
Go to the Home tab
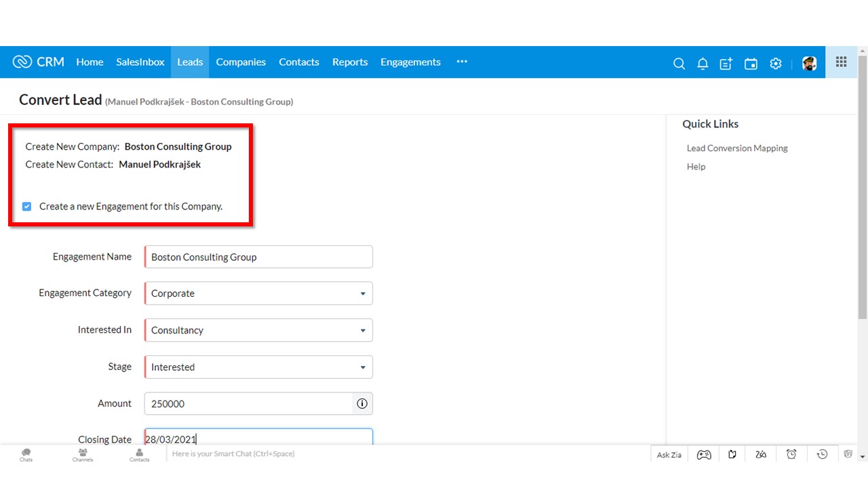tap(90, 62)
